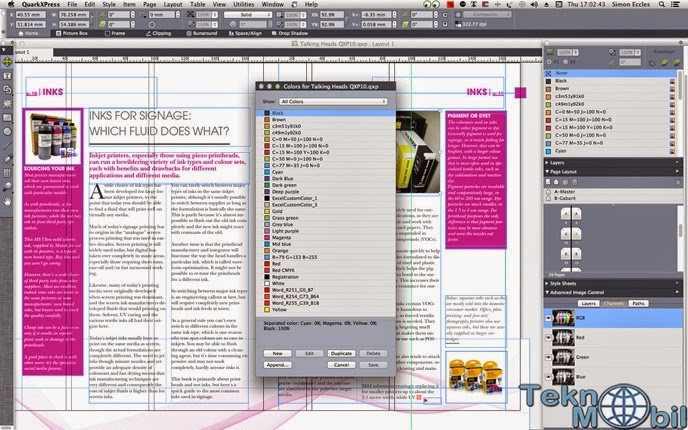Collapse the Page Layout palette section
The height and width of the screenshot is (430, 688).
click(547, 172)
